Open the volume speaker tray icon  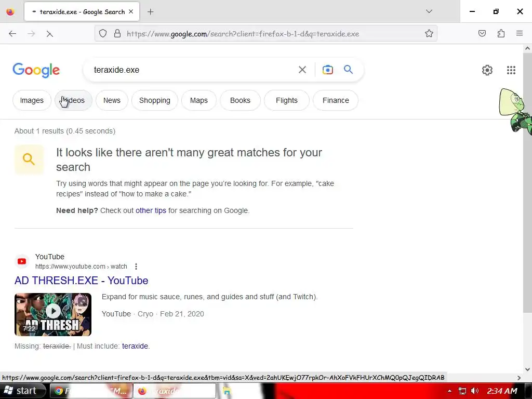(x=475, y=391)
